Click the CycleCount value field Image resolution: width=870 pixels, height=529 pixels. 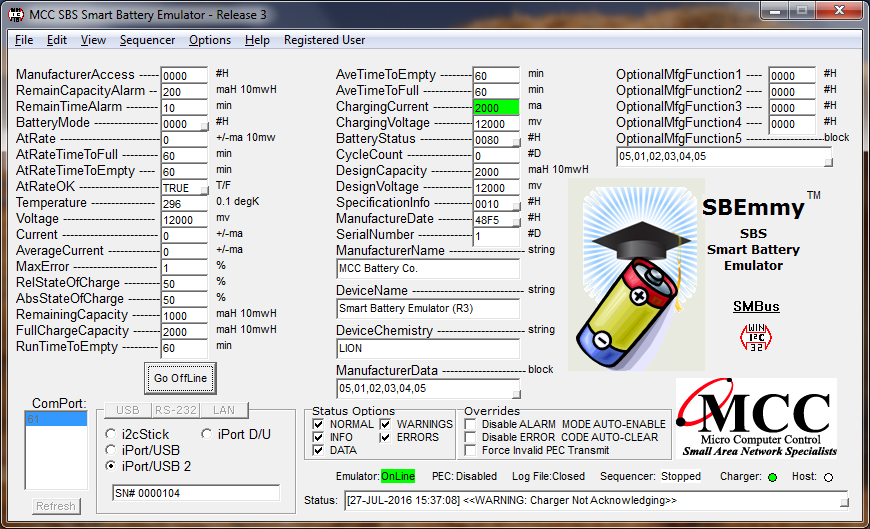(495, 156)
